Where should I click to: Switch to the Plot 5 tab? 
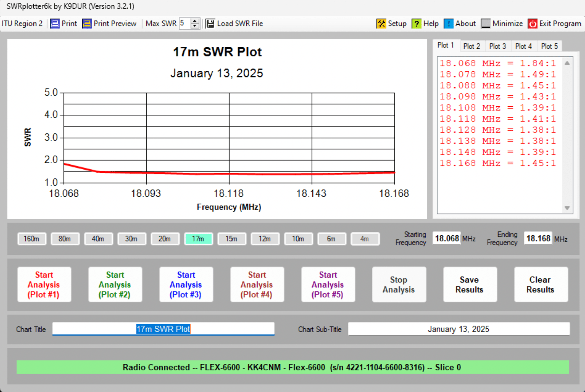550,46
